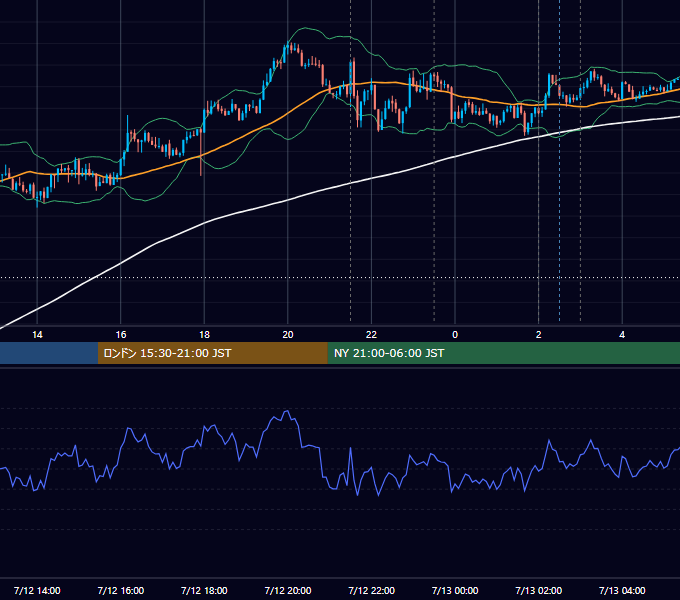Click the 18 hour label on price chart axis
The width and height of the screenshot is (680, 600).
[x=204, y=335]
